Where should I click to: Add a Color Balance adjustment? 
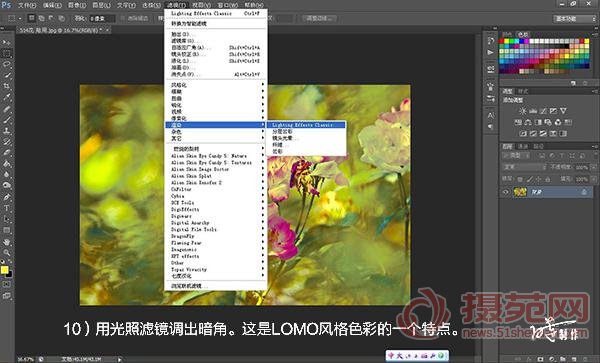coord(528,122)
